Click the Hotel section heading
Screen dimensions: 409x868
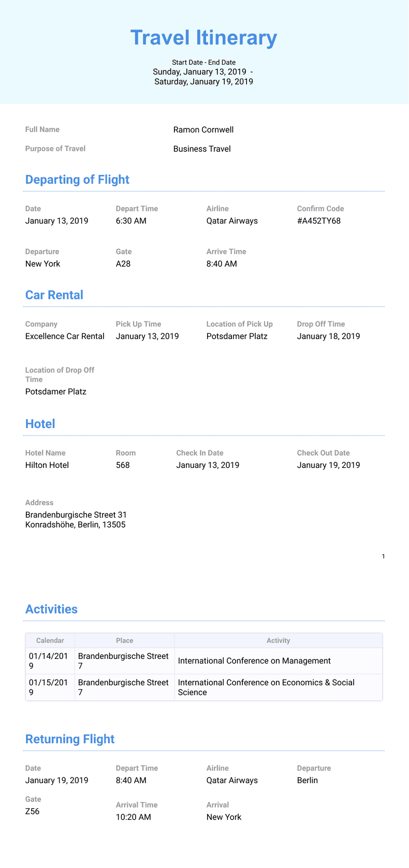(x=40, y=424)
